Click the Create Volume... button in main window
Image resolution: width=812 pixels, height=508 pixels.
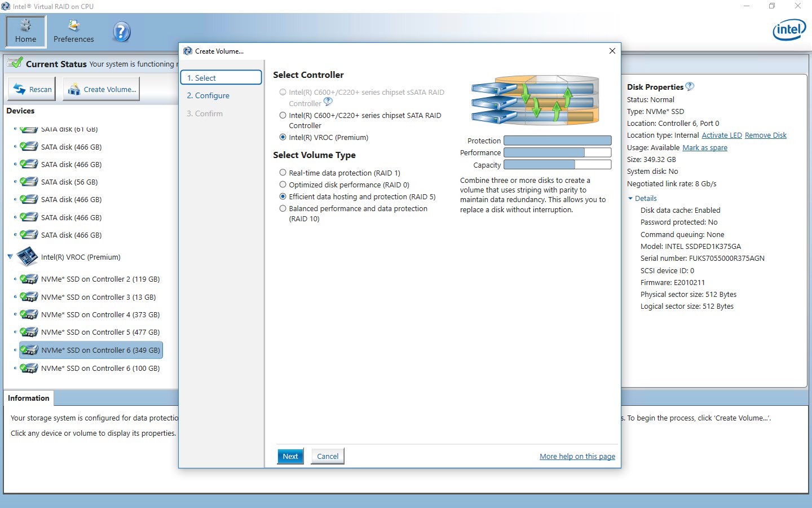point(101,89)
